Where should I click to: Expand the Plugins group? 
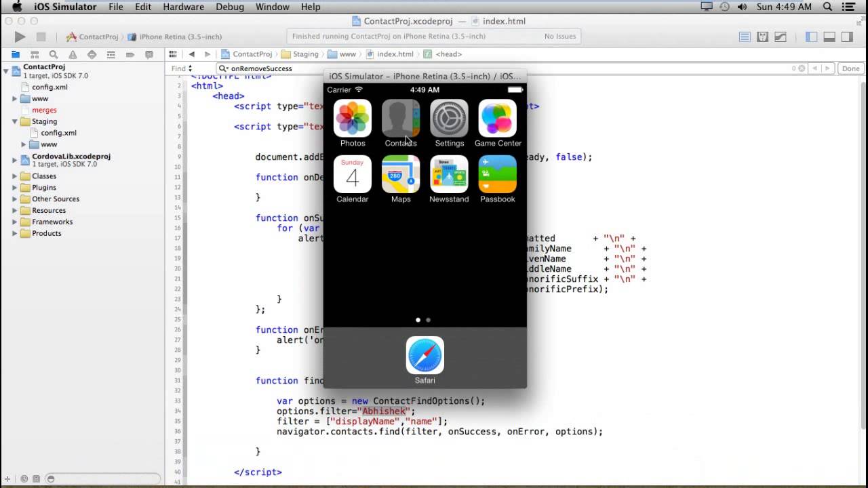(x=15, y=188)
